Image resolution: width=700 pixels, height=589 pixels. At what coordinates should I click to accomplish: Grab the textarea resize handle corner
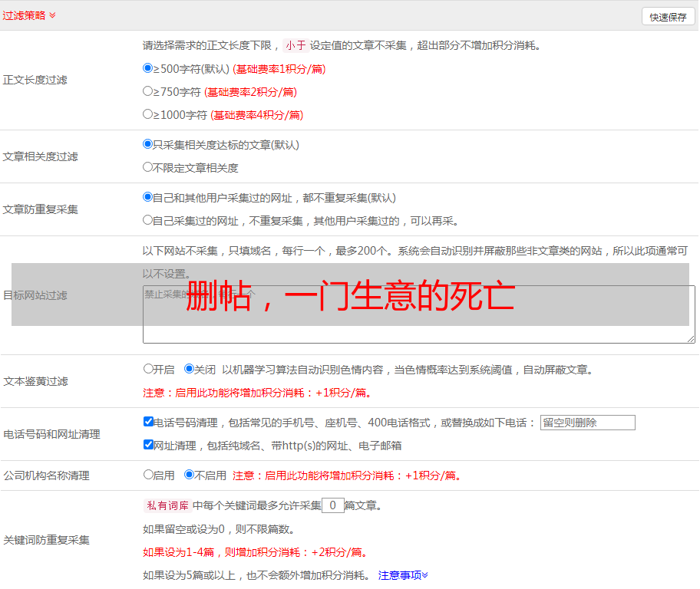pyautogui.click(x=691, y=339)
